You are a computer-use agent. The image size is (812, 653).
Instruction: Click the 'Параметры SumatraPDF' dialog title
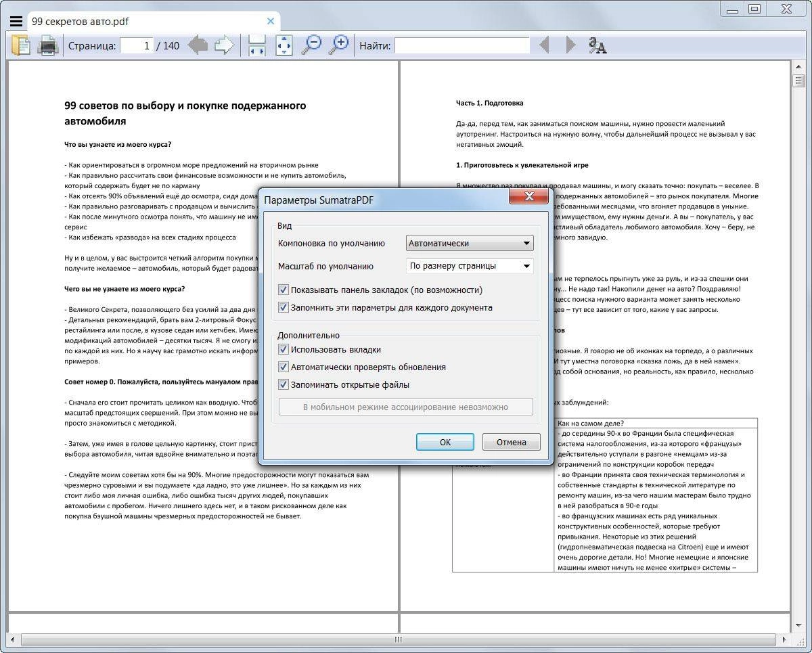coord(319,200)
